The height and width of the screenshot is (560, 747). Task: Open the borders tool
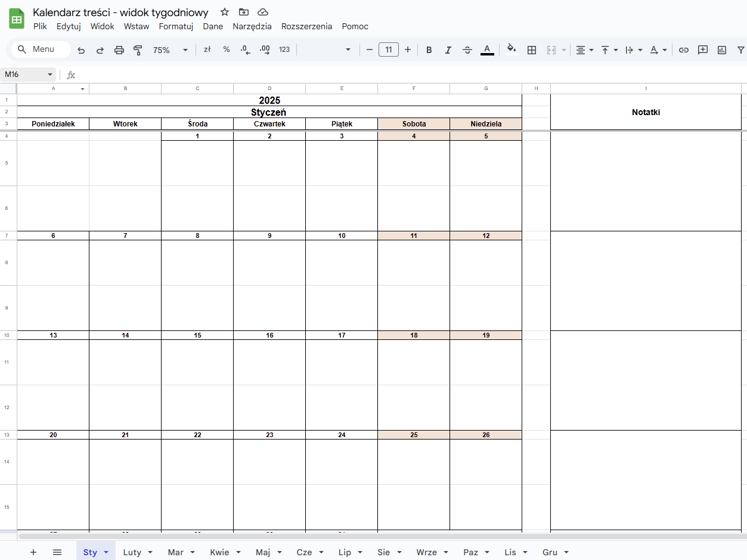[532, 50]
